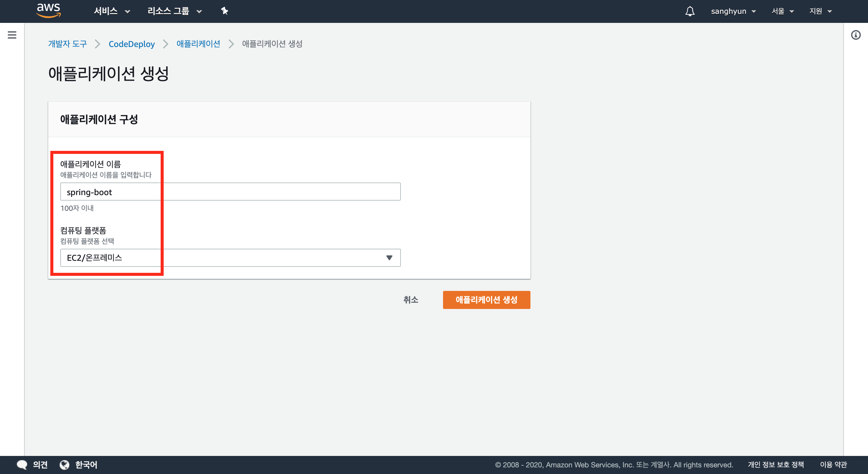Click the pin shortcut icon in header
Viewport: 868px width, 474px height.
coord(225,11)
